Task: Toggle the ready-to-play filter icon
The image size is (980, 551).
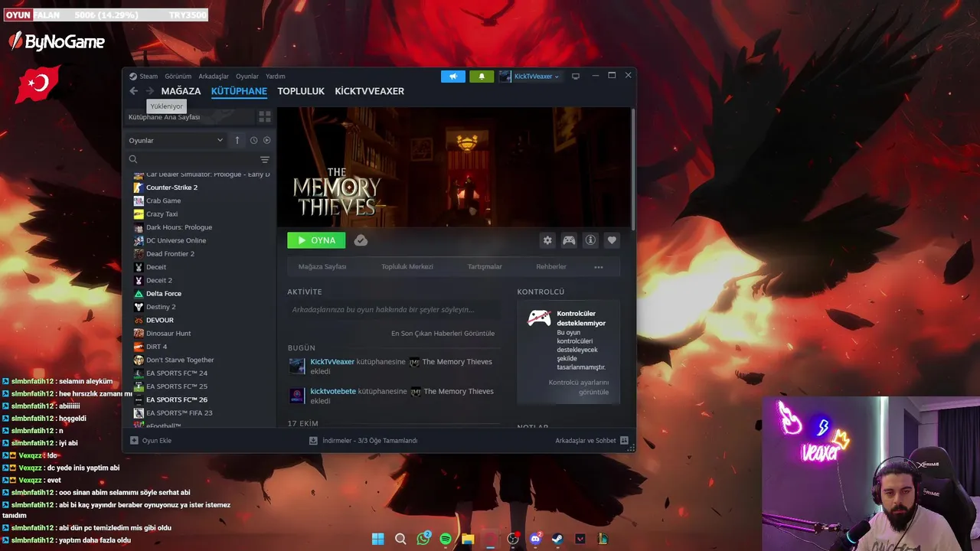Action: tap(266, 140)
